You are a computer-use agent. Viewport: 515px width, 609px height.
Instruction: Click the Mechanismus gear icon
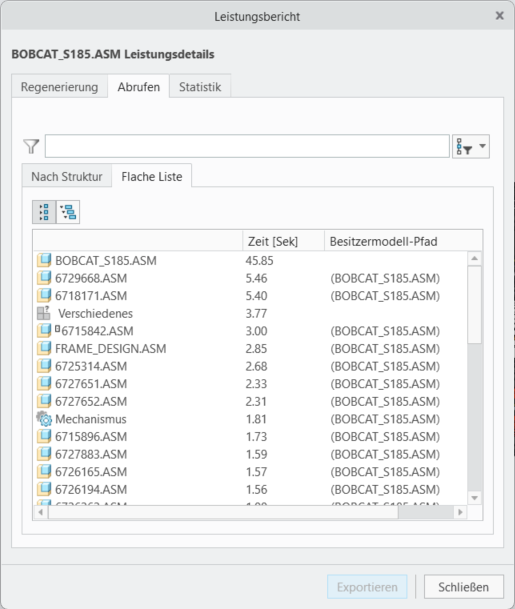tap(44, 418)
